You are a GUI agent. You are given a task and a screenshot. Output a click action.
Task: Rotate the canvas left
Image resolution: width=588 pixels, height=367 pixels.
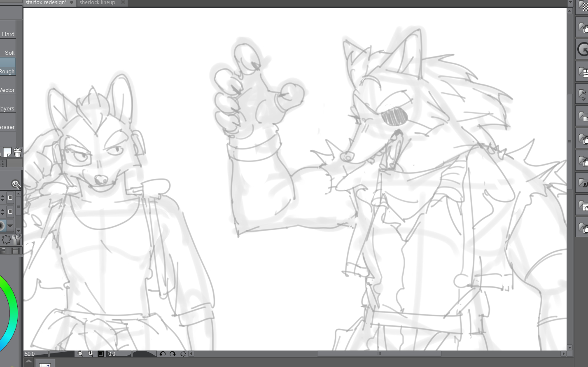click(x=163, y=354)
